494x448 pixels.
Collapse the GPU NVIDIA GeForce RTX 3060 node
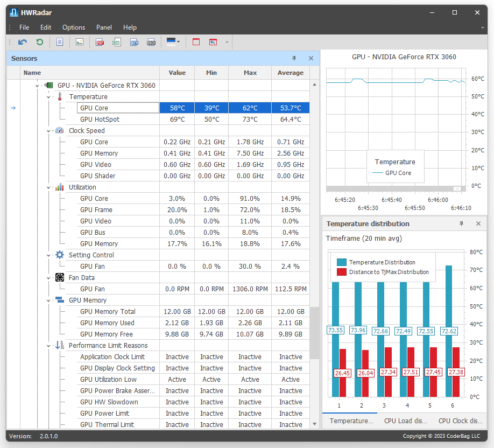pos(37,86)
